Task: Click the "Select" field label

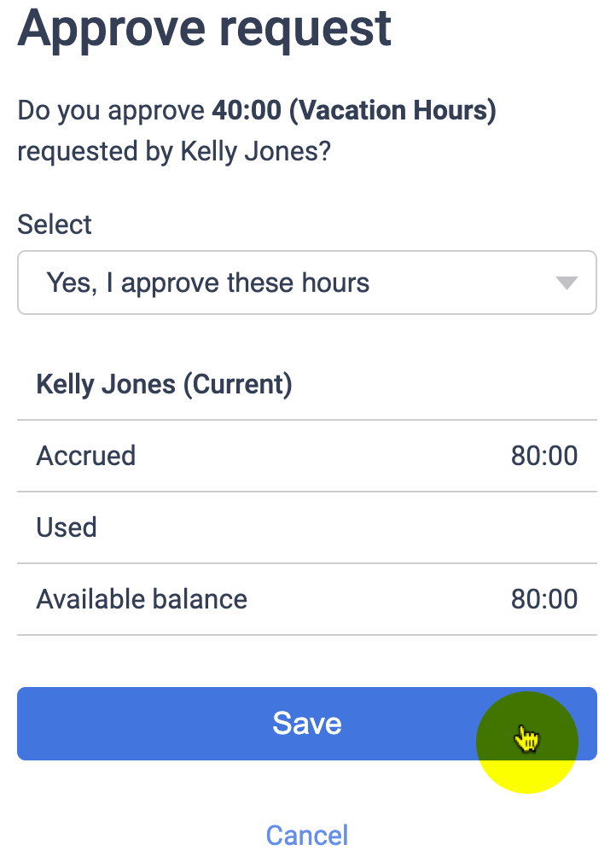Action: click(x=55, y=224)
